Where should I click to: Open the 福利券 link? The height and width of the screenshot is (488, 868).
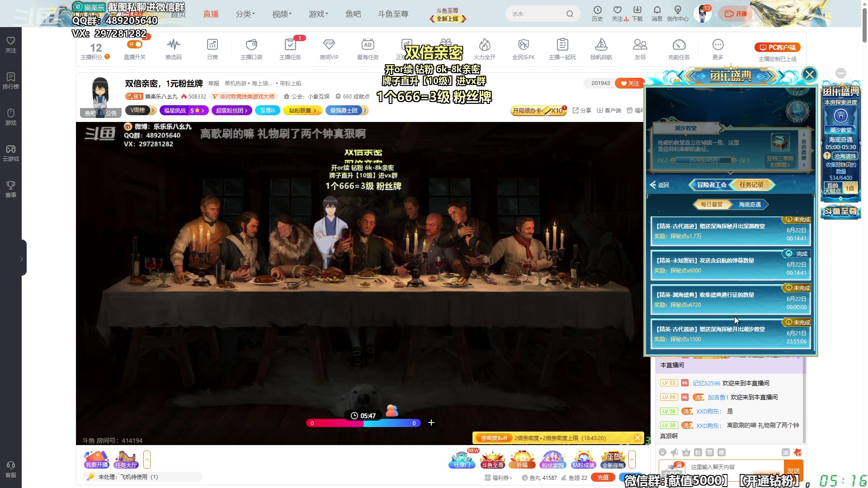498,478
